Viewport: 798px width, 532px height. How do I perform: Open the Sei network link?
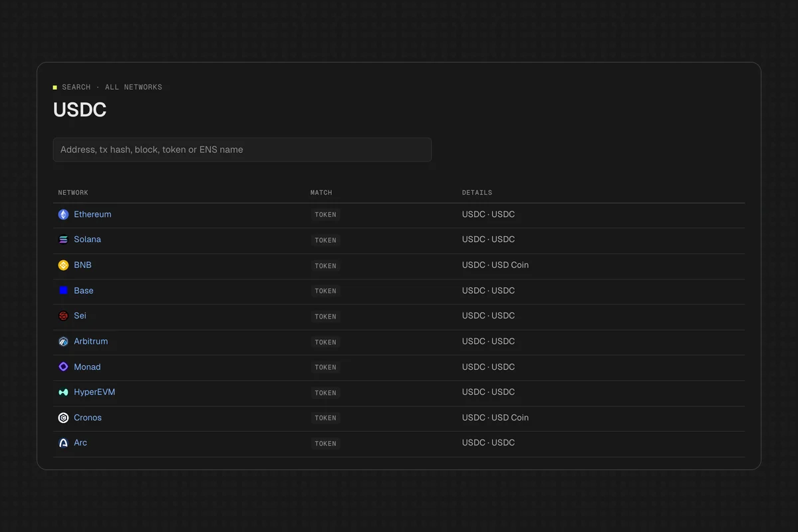click(80, 316)
